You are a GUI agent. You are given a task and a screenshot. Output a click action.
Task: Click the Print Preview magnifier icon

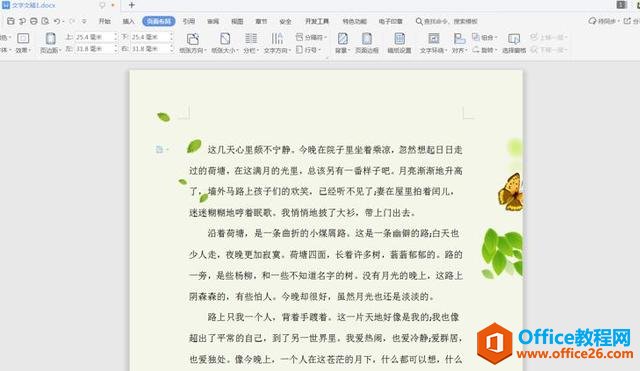pyautogui.click(x=45, y=21)
